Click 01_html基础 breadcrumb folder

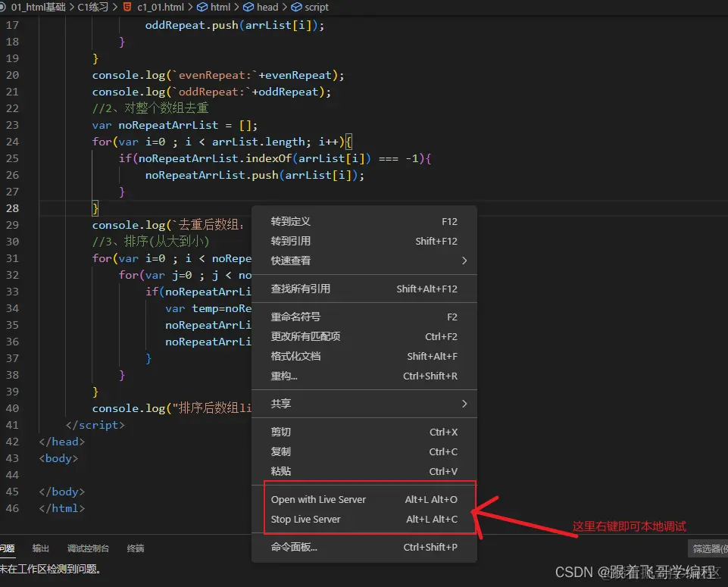(x=38, y=7)
